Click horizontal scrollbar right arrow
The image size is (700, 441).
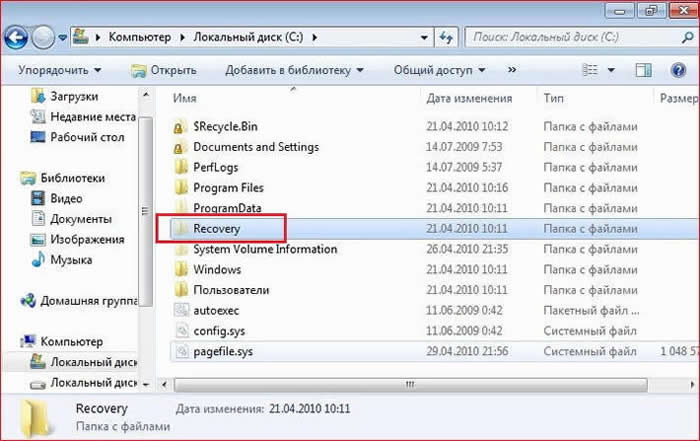pyautogui.click(x=692, y=384)
